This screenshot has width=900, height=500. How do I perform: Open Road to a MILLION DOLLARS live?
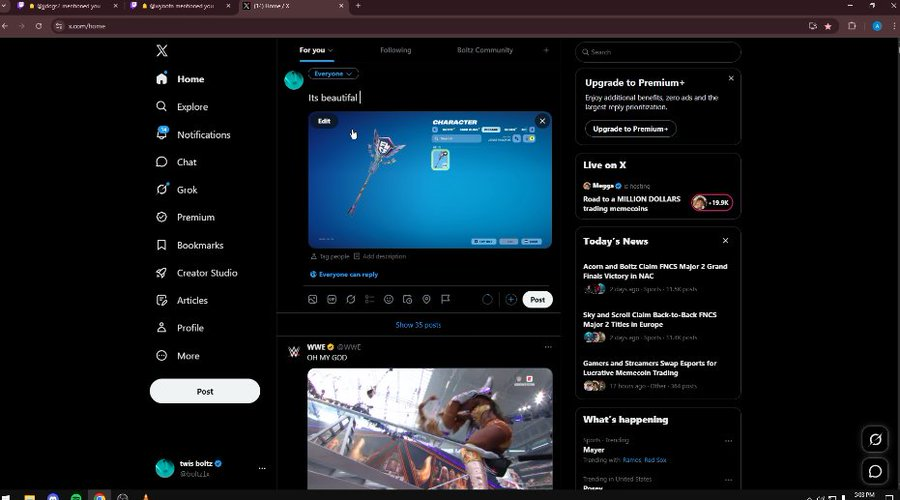click(x=631, y=204)
